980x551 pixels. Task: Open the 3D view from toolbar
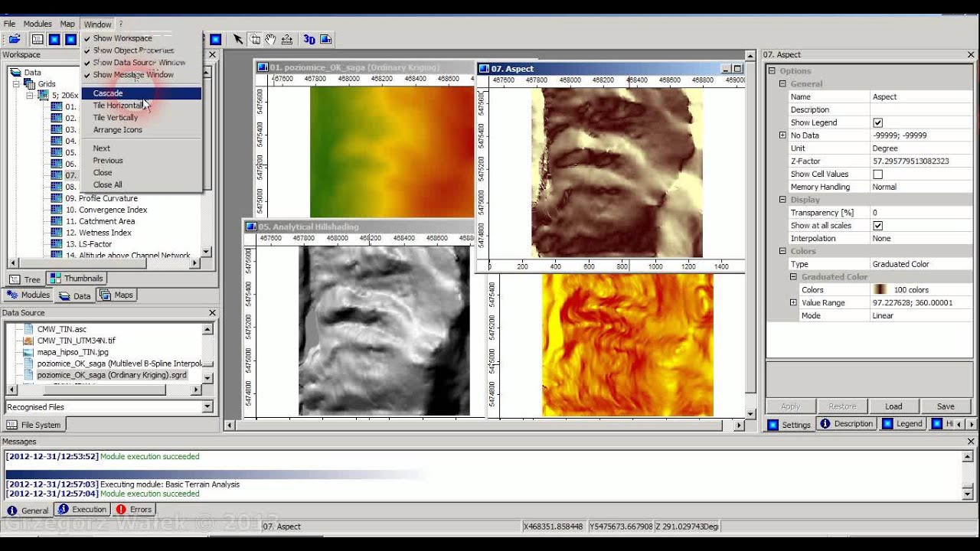click(309, 40)
